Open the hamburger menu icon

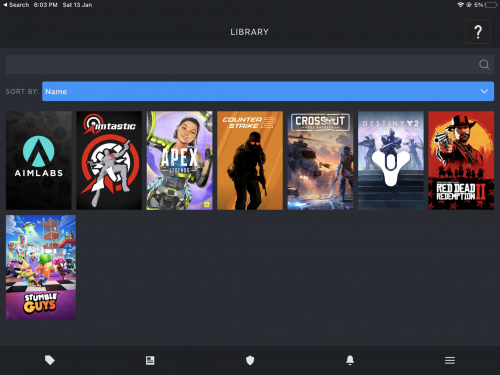[x=450, y=360]
